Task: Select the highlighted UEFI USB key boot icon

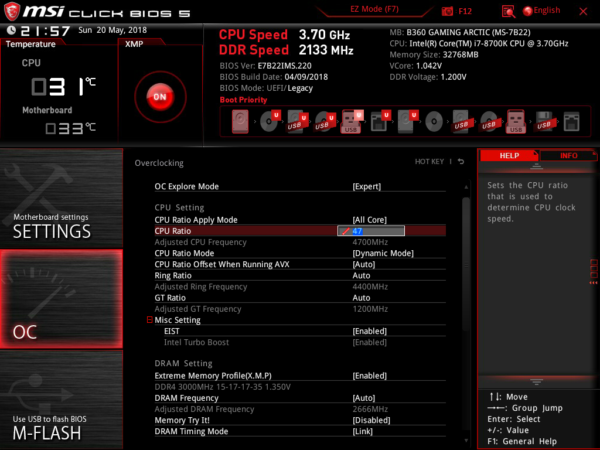Action: (x=351, y=122)
